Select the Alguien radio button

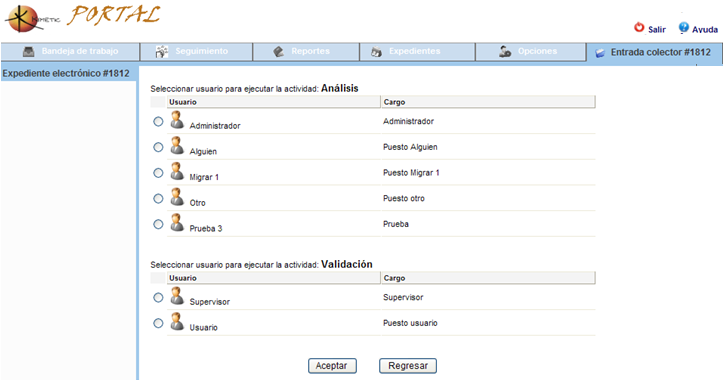(158, 147)
